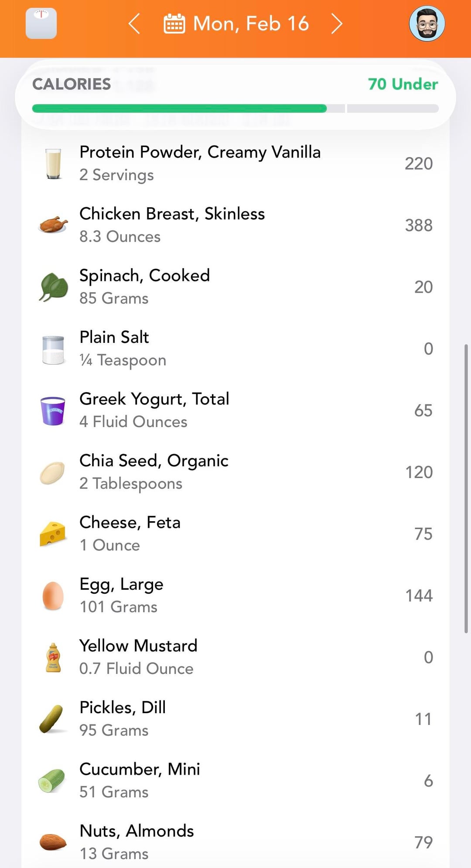Viewport: 471px width, 868px height.
Task: Tap the feta cheese wedge icon
Action: pos(53,534)
